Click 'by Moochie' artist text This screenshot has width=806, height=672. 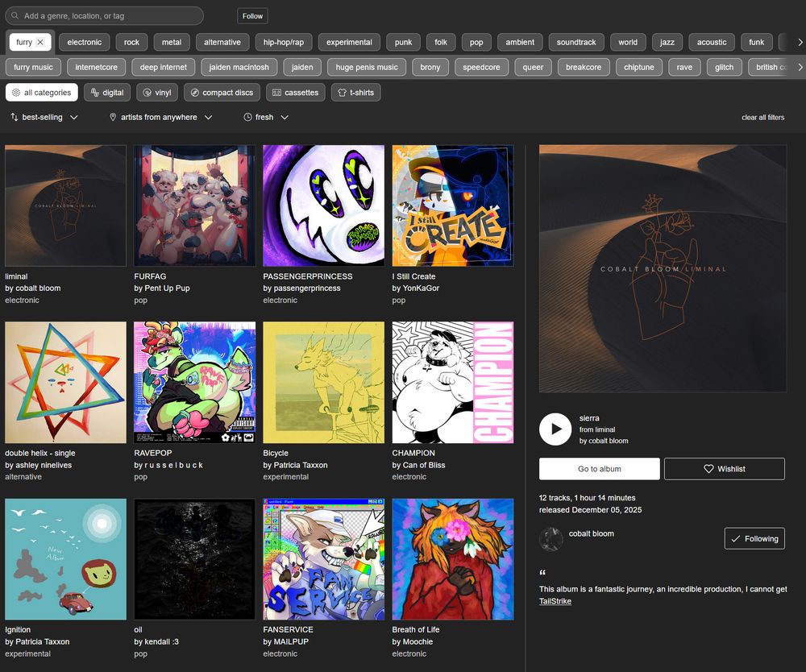click(x=412, y=641)
